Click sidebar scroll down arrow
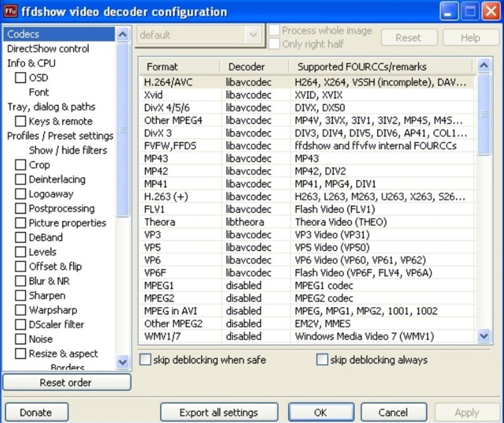The height and width of the screenshot is (423, 504). click(123, 362)
